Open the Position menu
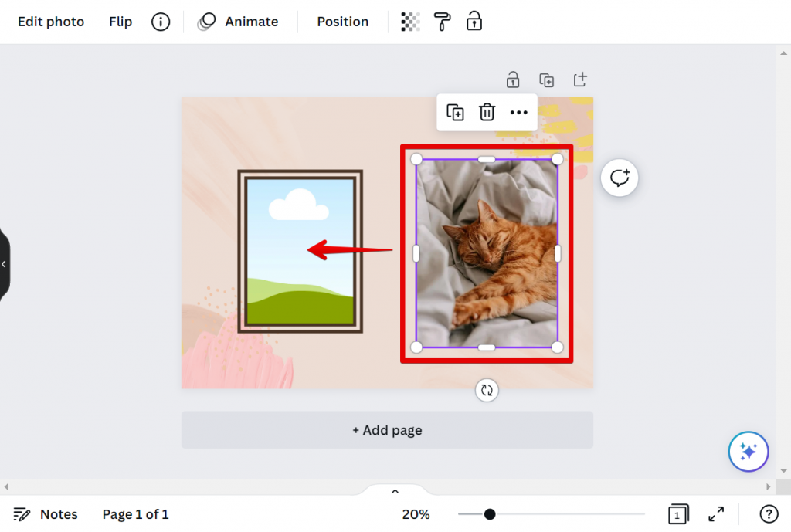The width and height of the screenshot is (791, 532). 342,22
